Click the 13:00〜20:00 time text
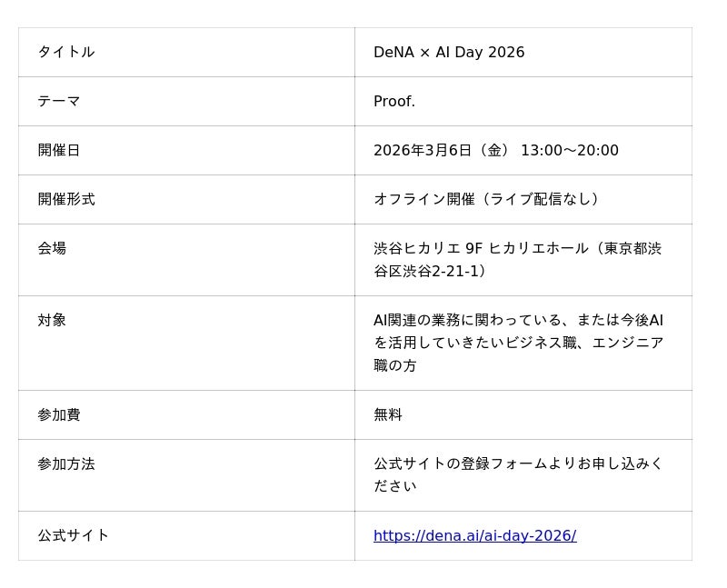The height and width of the screenshot is (588, 727). tap(570, 150)
